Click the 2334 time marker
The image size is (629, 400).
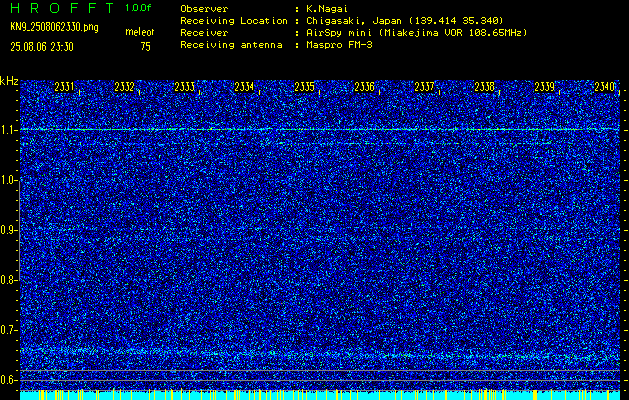pos(244,87)
